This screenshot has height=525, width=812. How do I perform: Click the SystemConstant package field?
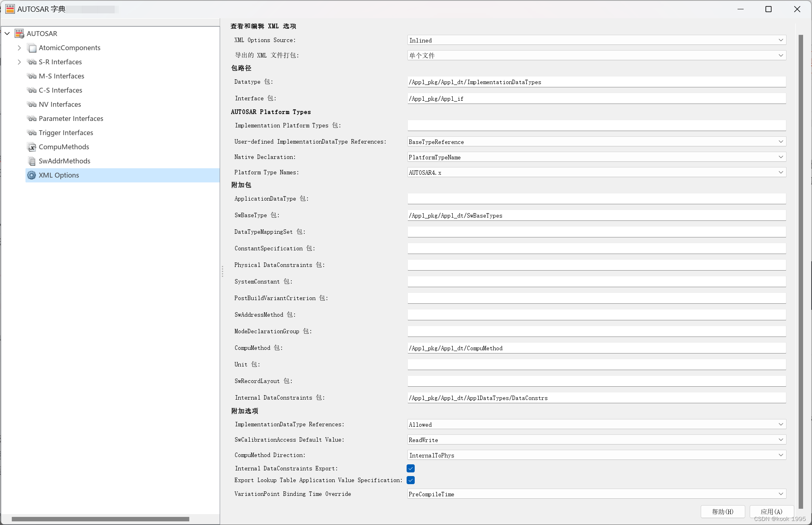(x=597, y=282)
